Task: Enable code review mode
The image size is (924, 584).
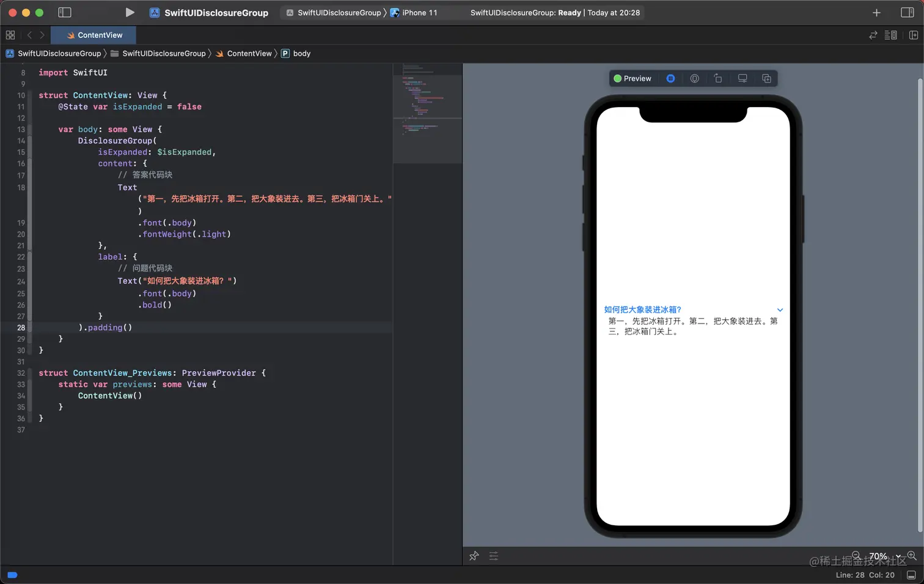Action: tap(873, 35)
